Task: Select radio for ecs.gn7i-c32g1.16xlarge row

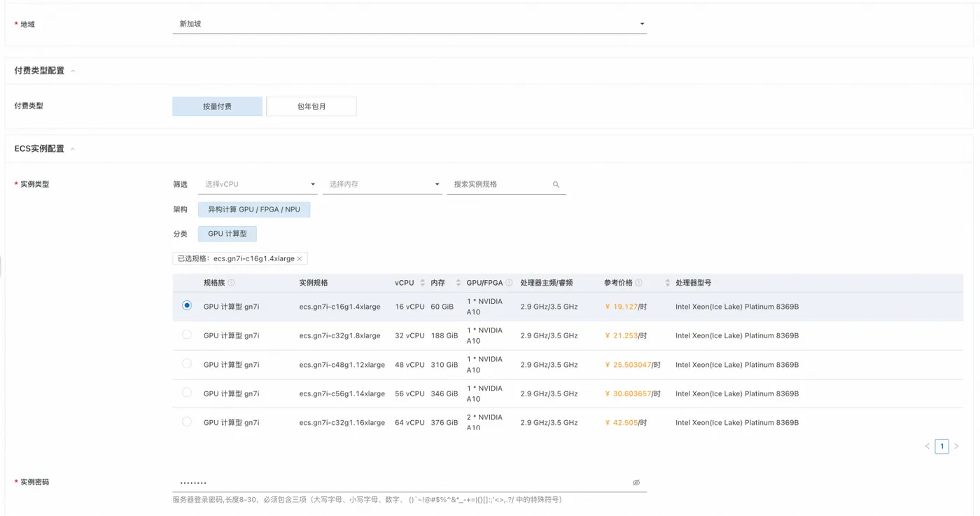Action: [187, 422]
